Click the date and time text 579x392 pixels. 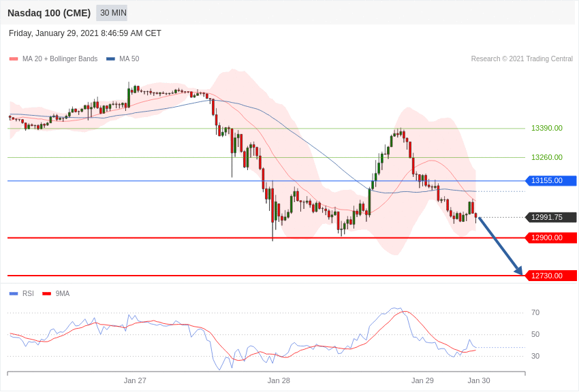(85, 33)
